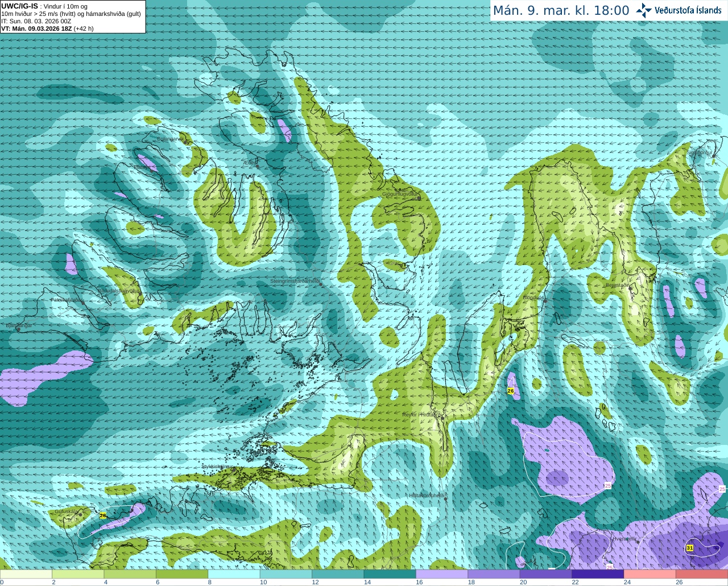
Task: Click the pink 24–26 legend swatch
Action: point(650,574)
